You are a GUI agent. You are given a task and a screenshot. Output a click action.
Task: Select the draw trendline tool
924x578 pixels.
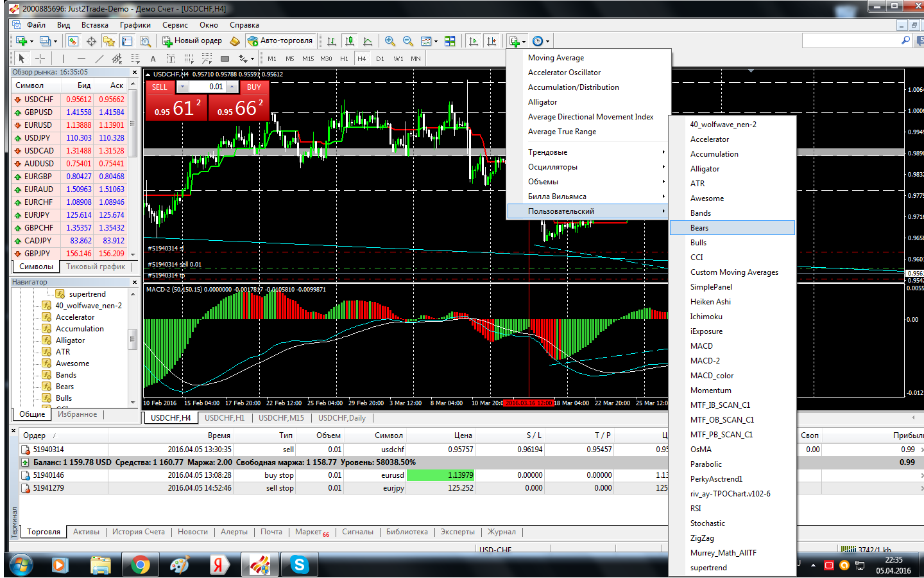click(99, 58)
